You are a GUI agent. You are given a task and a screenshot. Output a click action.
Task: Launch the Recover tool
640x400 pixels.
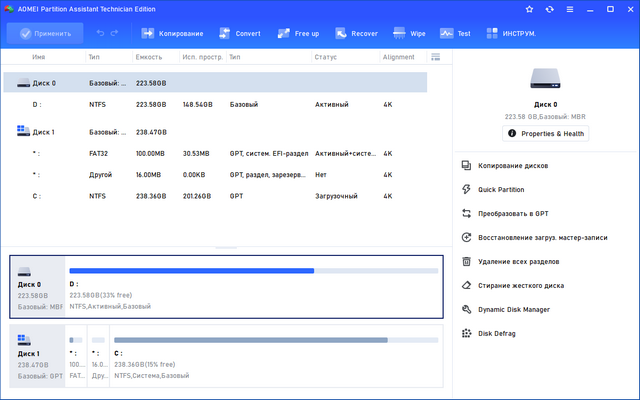pos(354,33)
